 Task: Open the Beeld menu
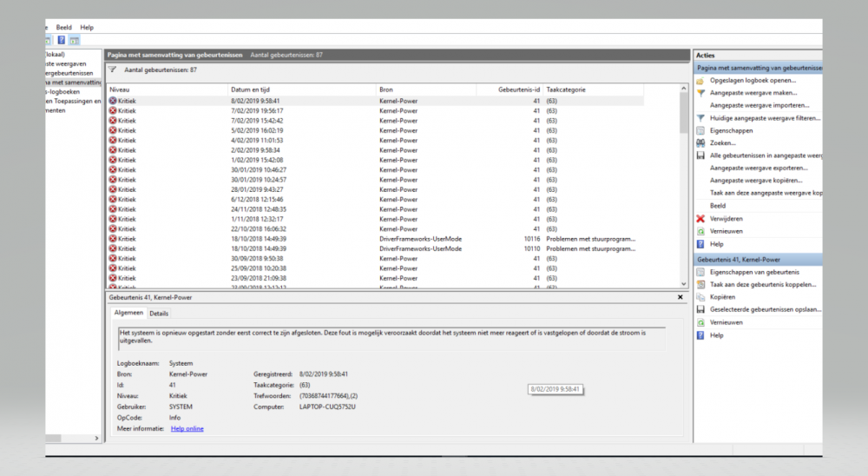tap(63, 27)
